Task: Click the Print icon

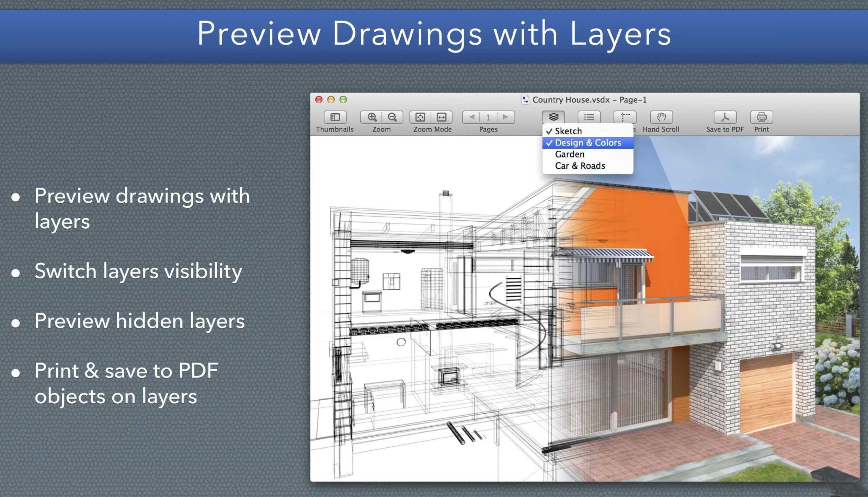Action: (762, 117)
